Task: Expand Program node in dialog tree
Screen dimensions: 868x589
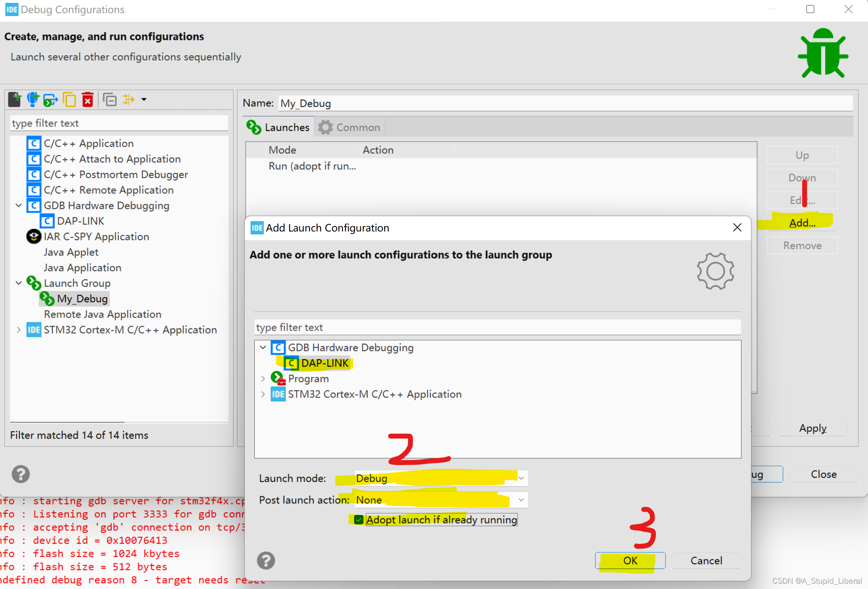Action: [263, 378]
